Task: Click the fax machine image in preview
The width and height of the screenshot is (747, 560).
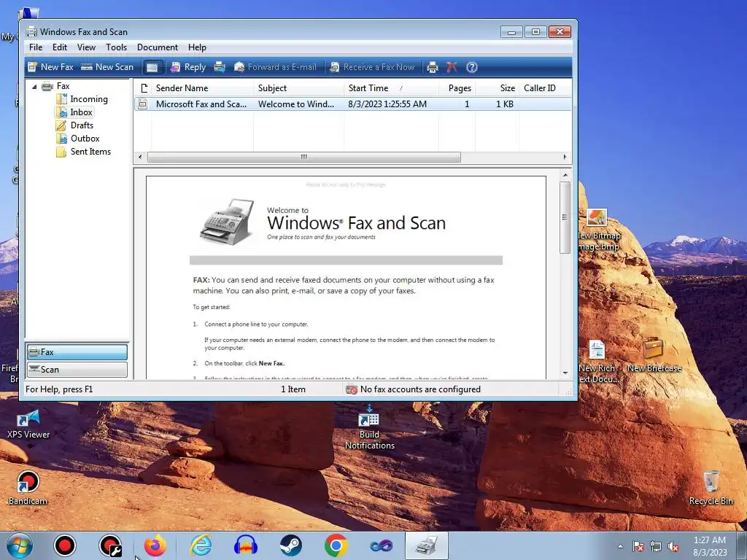Action: (228, 222)
